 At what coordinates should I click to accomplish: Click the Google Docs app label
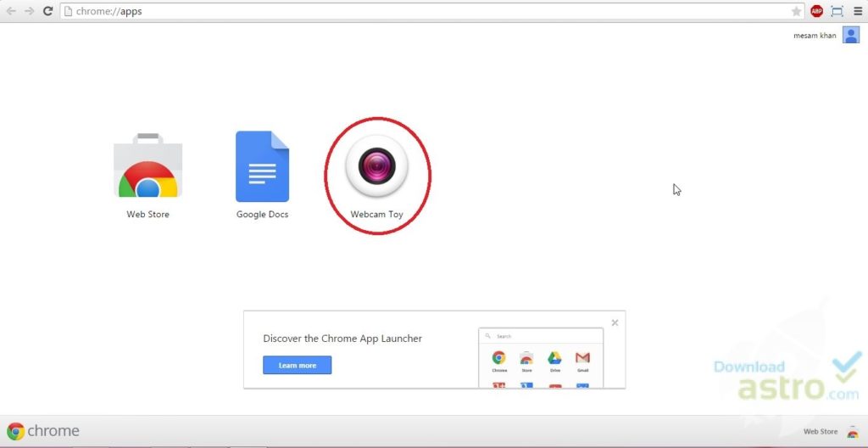[x=263, y=214]
